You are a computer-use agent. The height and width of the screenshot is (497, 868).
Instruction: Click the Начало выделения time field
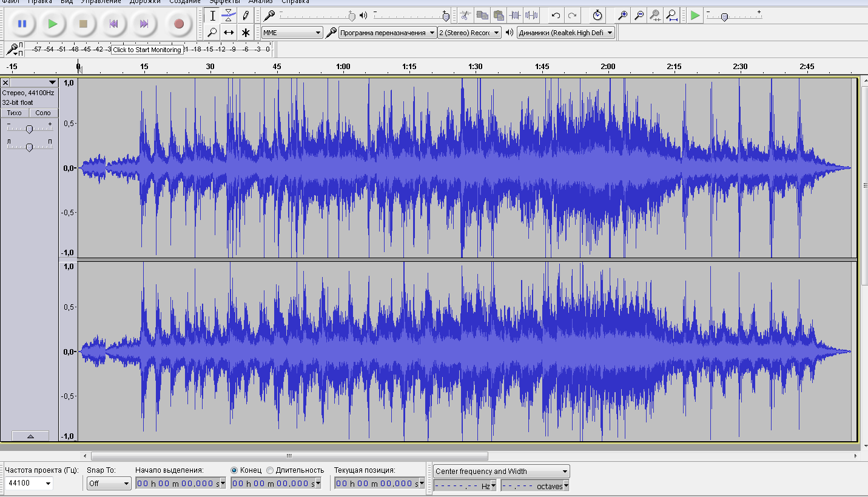point(180,483)
